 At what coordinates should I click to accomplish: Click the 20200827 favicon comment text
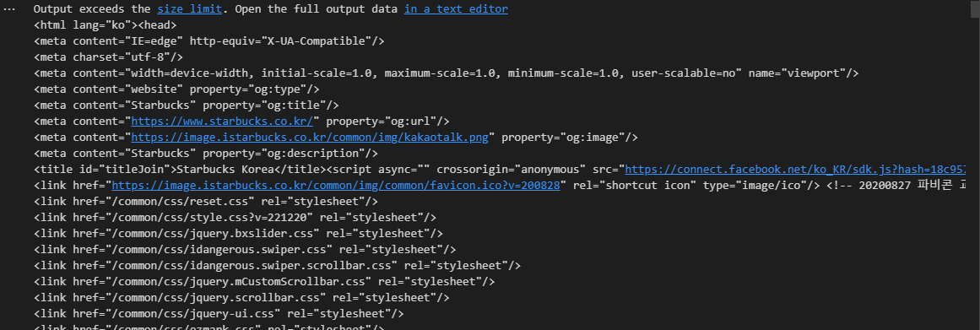pyautogui.click(x=897, y=186)
